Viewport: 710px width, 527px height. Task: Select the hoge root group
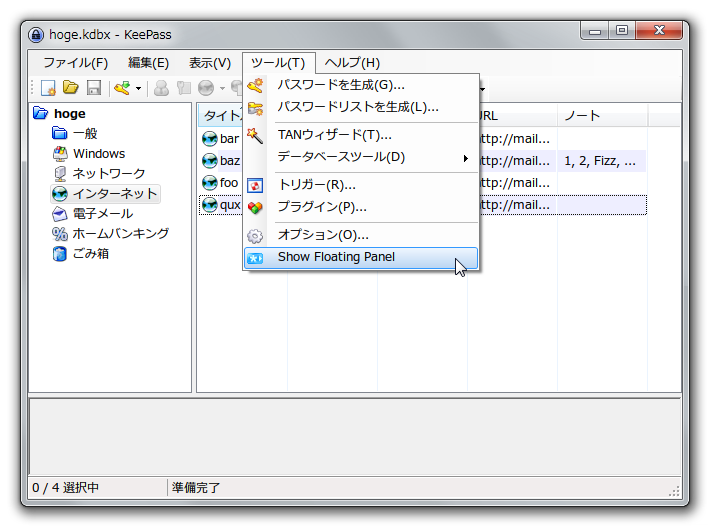click(69, 114)
